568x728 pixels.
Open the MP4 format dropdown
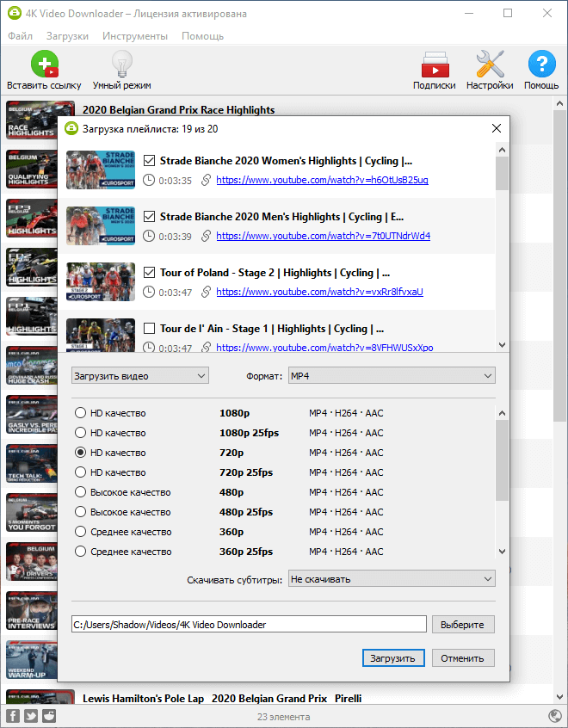(x=392, y=375)
